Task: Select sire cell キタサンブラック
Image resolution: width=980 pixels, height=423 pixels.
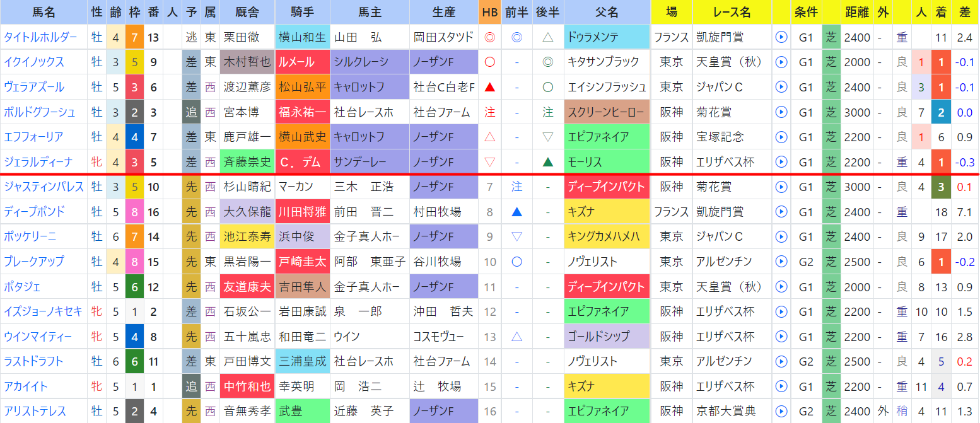Action: (607, 62)
